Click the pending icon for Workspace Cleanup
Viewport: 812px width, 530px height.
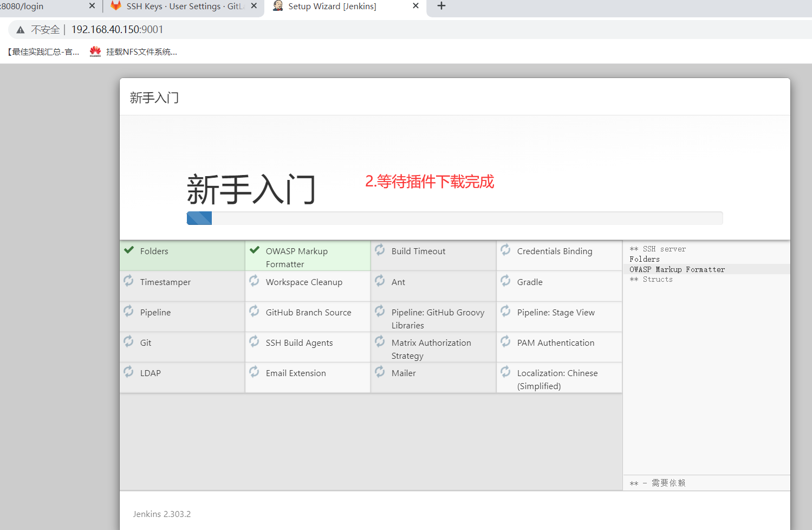(x=254, y=281)
